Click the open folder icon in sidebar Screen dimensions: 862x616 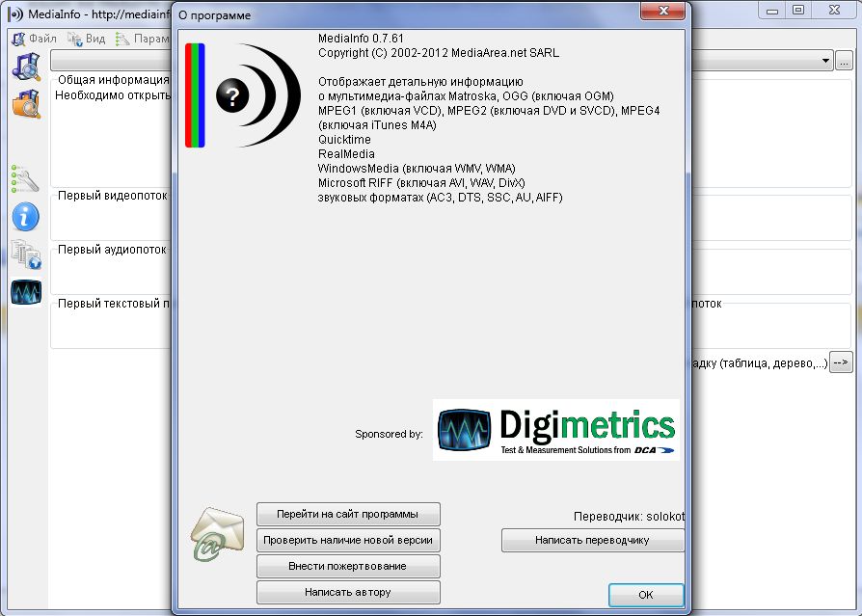[26, 104]
